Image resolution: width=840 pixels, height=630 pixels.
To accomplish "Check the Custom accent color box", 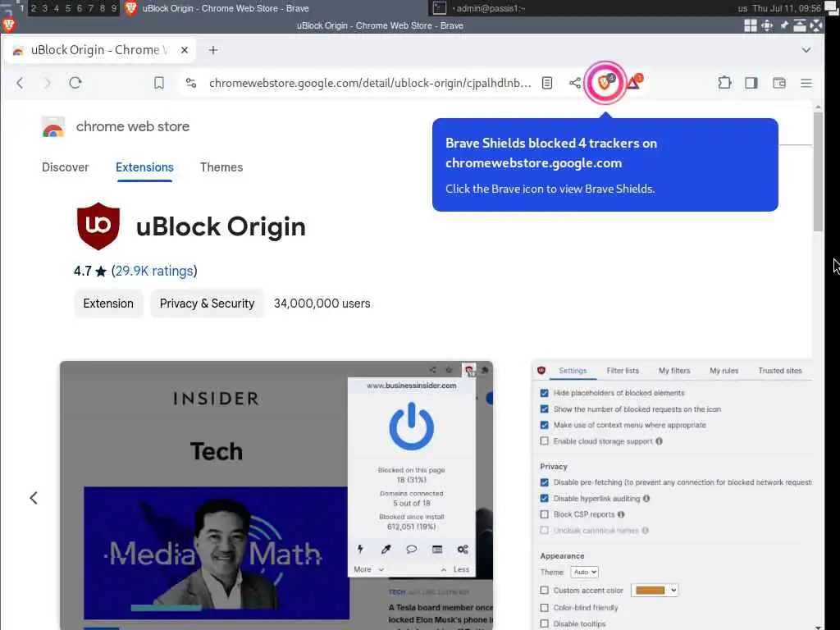I will coord(545,590).
